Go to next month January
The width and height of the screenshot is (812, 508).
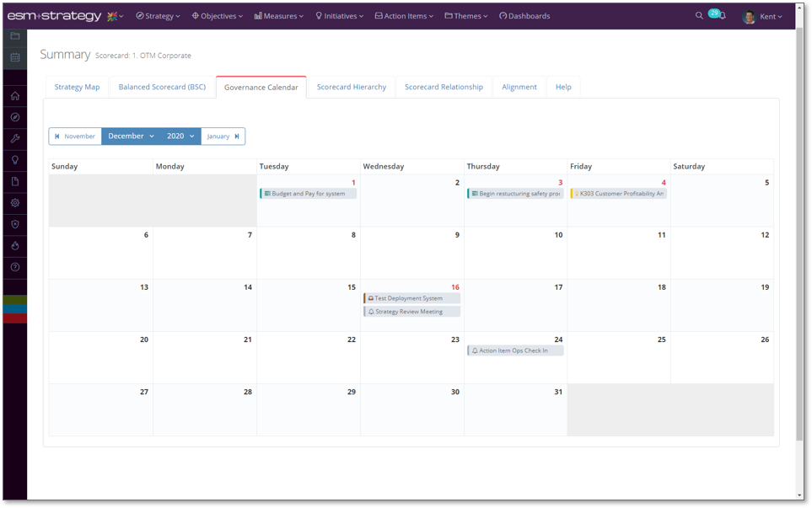pos(223,136)
